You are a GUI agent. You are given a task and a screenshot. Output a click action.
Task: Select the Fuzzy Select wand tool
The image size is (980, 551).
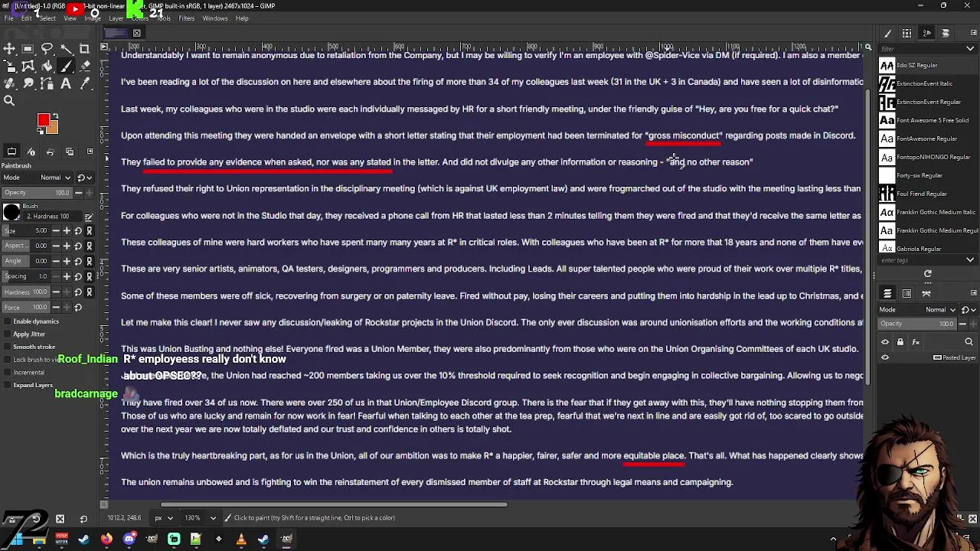pyautogui.click(x=66, y=49)
